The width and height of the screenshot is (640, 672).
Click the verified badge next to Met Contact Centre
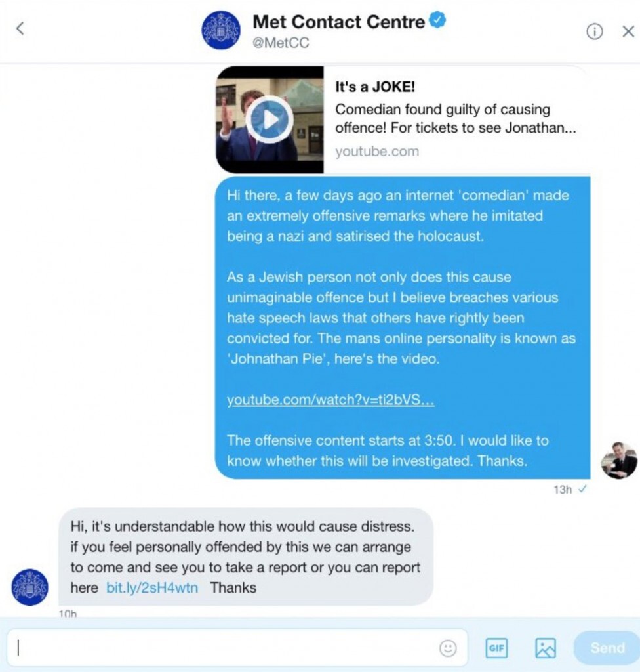437,20
